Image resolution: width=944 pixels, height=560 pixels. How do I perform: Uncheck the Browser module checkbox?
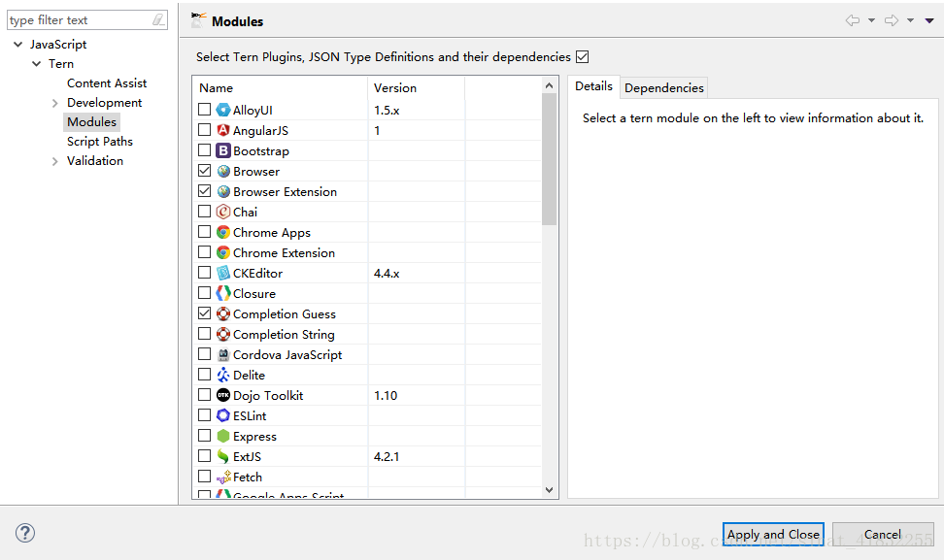tap(205, 171)
